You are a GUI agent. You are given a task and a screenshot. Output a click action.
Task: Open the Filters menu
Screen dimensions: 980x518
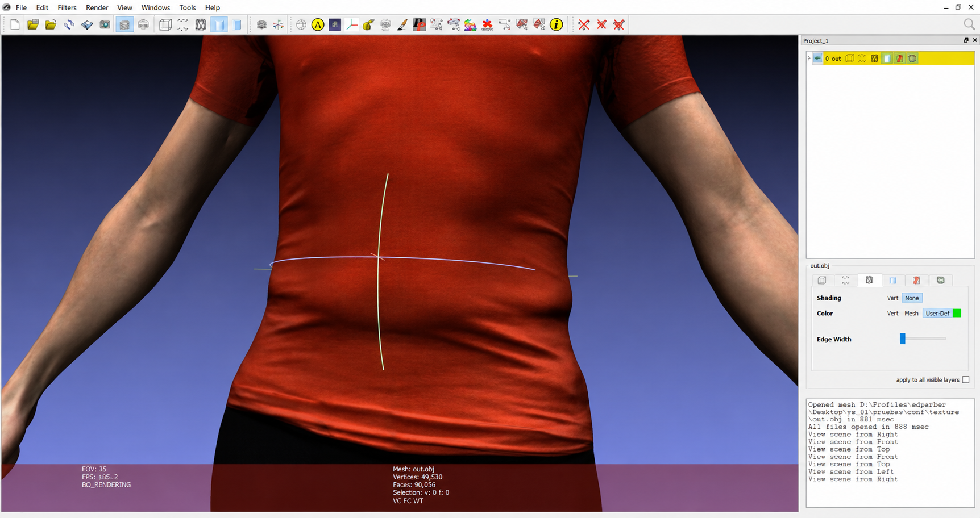[67, 7]
